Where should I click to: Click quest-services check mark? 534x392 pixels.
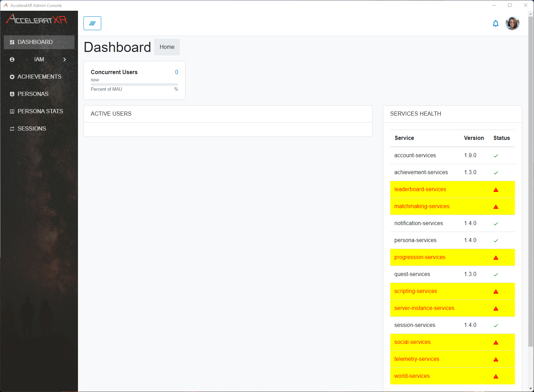[496, 275]
